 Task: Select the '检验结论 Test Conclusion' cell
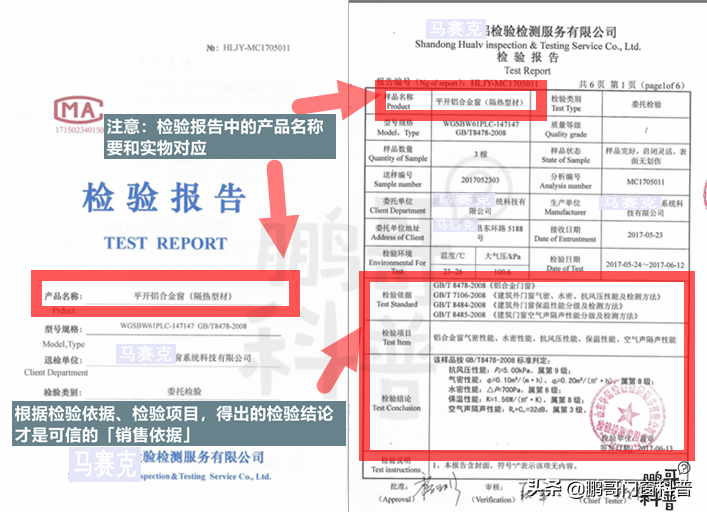pyautogui.click(x=396, y=403)
